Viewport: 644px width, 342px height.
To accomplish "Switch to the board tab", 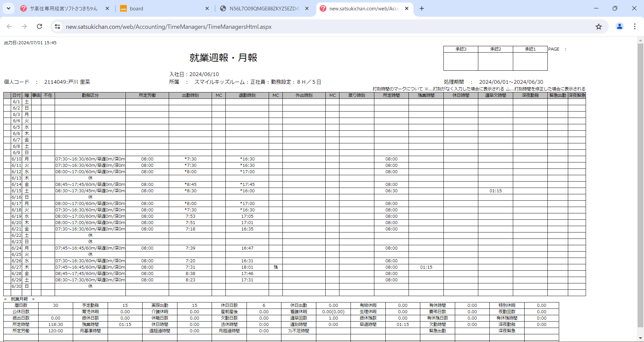I will click(x=161, y=8).
